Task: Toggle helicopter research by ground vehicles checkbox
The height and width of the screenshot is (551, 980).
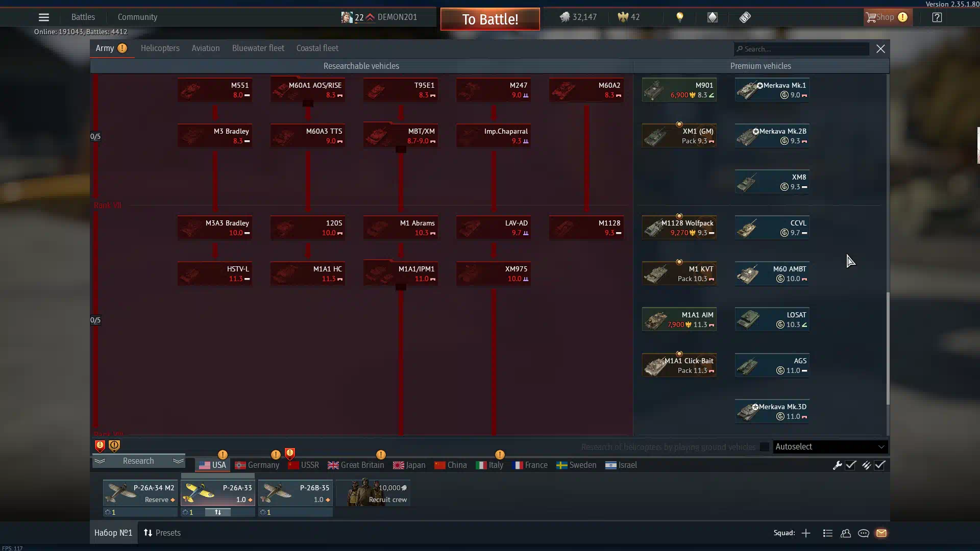Action: [764, 447]
